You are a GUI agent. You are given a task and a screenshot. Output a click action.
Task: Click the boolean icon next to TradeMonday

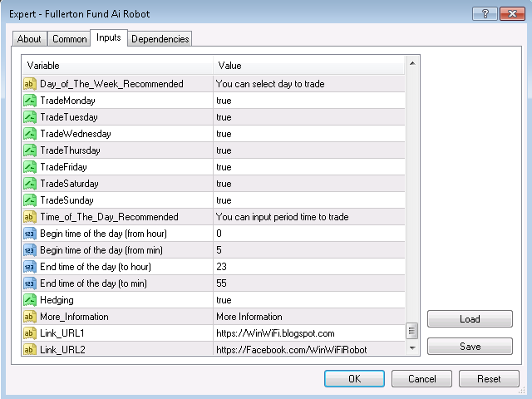[30, 101]
